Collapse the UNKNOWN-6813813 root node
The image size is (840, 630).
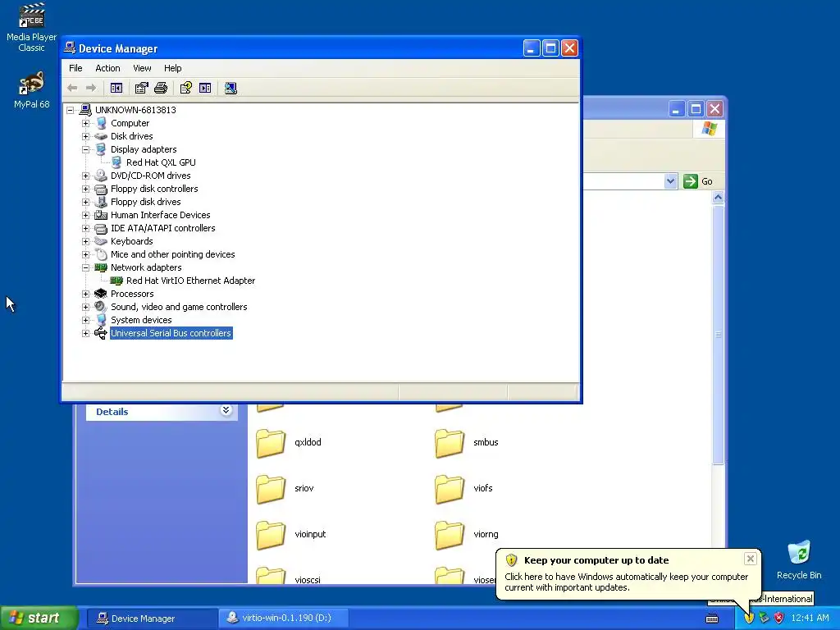pyautogui.click(x=70, y=111)
